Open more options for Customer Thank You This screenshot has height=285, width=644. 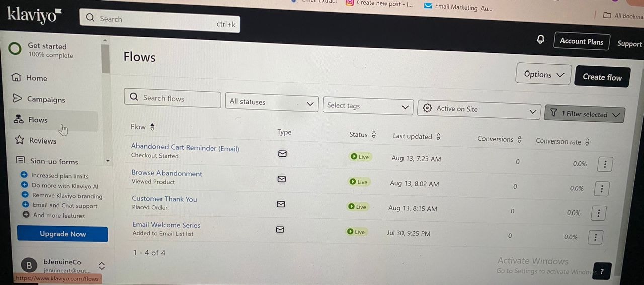tap(598, 213)
